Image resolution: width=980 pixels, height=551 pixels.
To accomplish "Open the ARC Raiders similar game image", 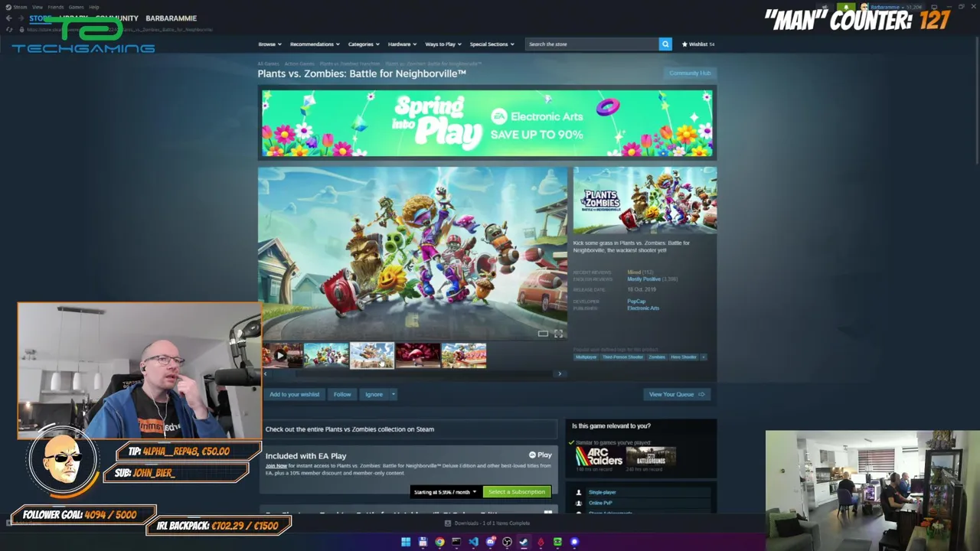I will pos(599,457).
